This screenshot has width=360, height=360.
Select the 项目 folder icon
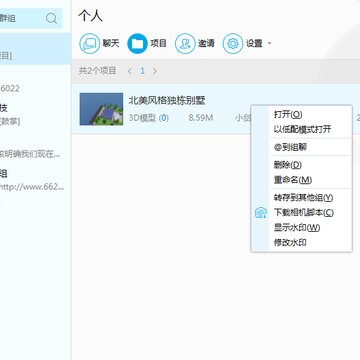(x=137, y=43)
